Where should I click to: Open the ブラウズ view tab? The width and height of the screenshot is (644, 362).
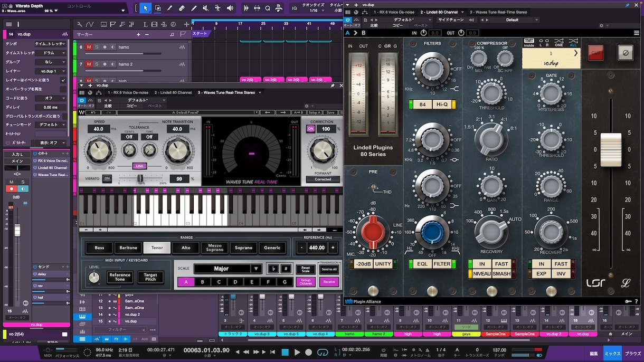[633, 354]
